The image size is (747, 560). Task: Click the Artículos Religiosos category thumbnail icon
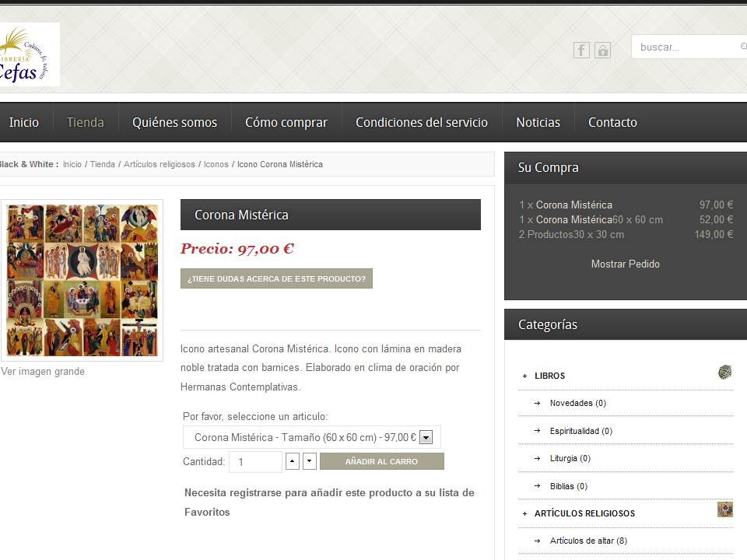coord(724,509)
